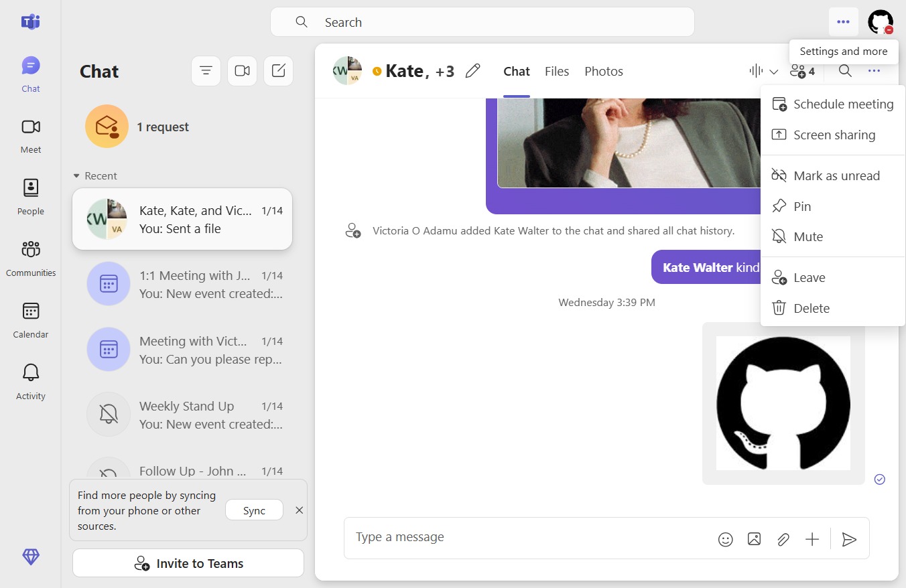
Task: Choose Leave from the menu
Action: (833, 277)
